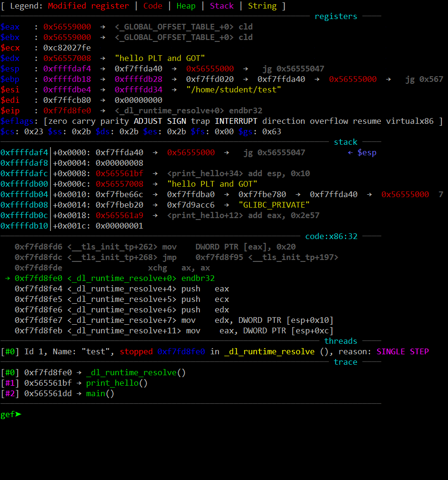Click the SINGLE STEP reason text

[403, 351]
